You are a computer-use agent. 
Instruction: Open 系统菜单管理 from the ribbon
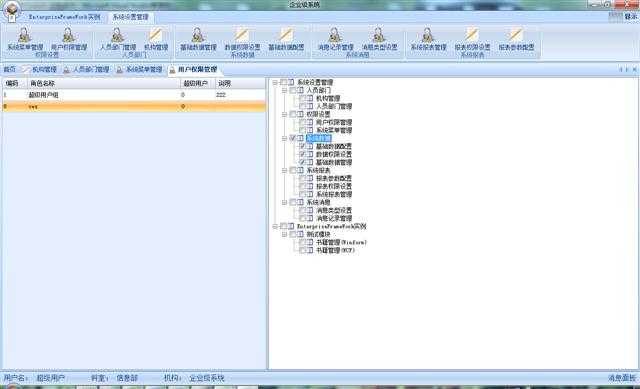(25, 38)
